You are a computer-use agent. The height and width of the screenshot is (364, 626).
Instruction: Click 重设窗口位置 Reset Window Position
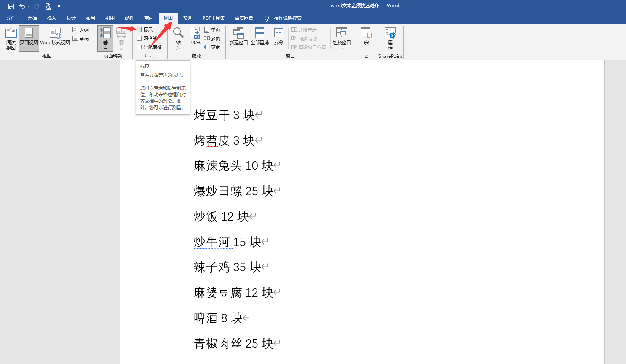pos(308,47)
